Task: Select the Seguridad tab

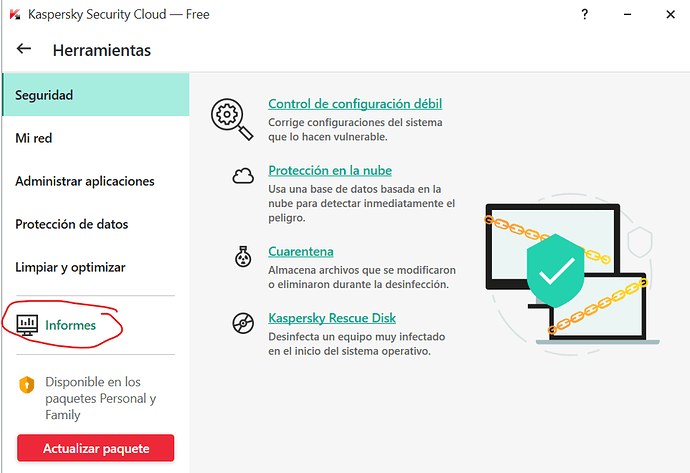Action: [x=94, y=95]
